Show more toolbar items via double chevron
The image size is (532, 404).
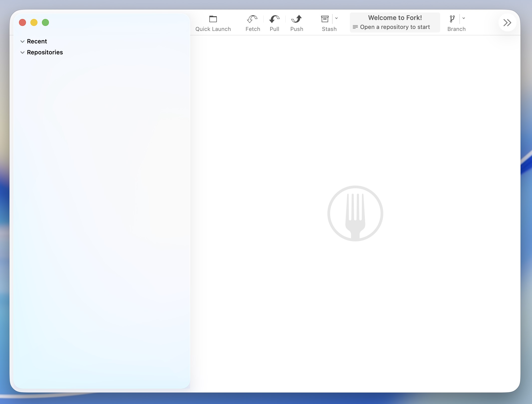(507, 23)
